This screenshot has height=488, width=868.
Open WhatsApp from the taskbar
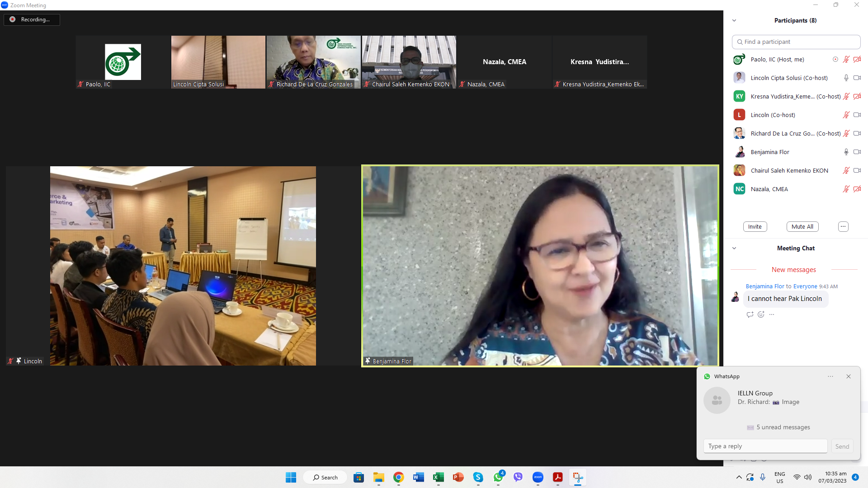(x=498, y=477)
